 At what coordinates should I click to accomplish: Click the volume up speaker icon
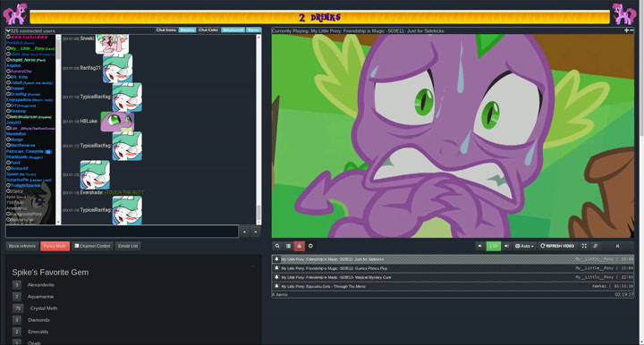pos(506,246)
